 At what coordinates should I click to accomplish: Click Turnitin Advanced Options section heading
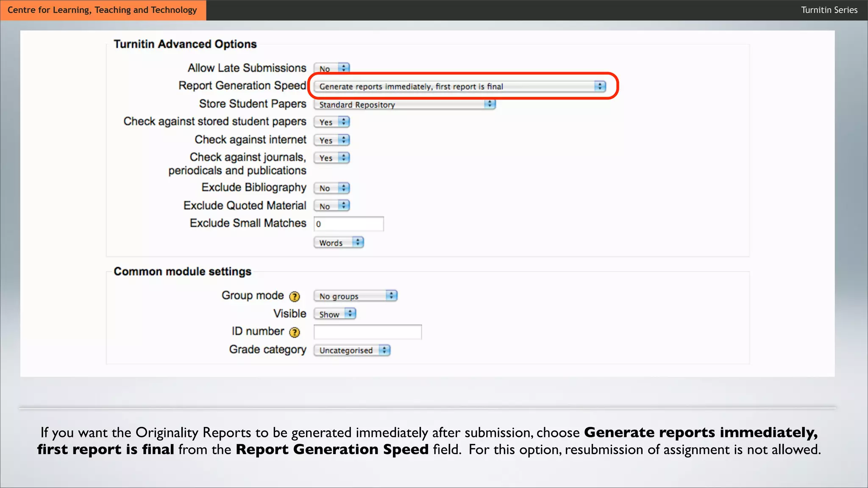point(185,44)
